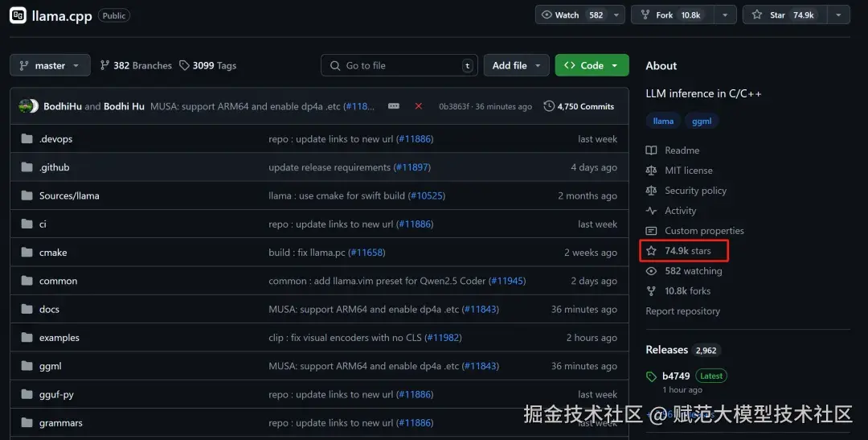Select the ggml topic tag

(702, 121)
